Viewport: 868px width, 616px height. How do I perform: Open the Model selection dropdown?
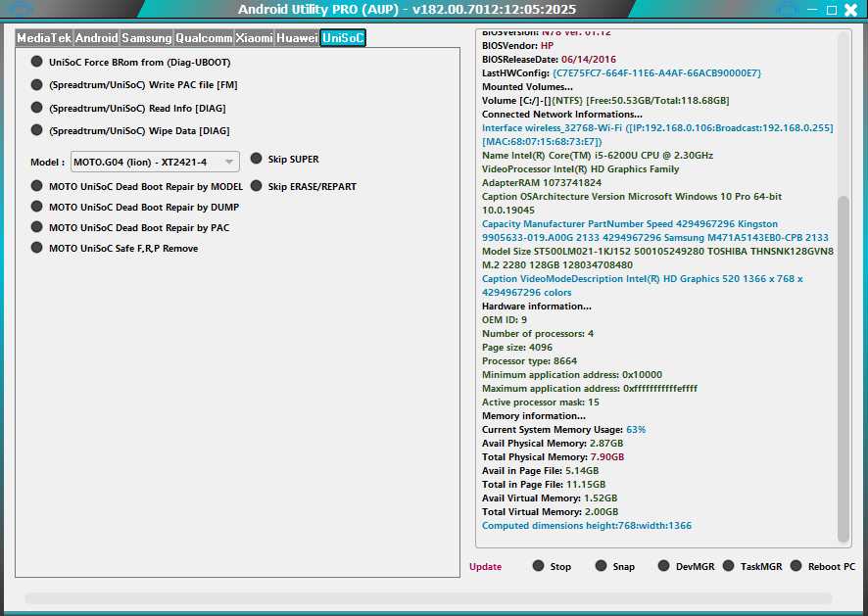(228, 161)
